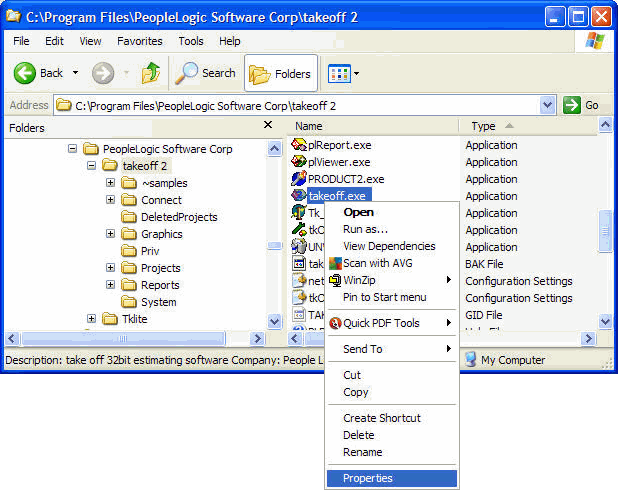Click the Tk_ application icon
Screen dimensions: 618x492
coord(299,212)
